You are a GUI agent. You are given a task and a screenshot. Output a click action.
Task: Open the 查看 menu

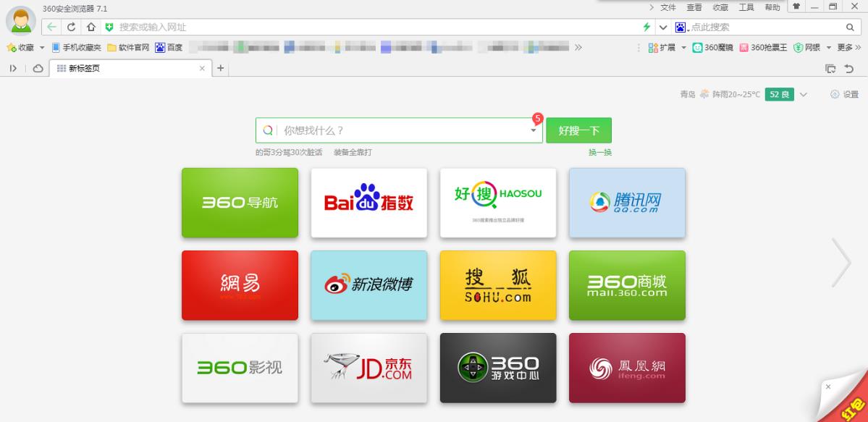[694, 7]
